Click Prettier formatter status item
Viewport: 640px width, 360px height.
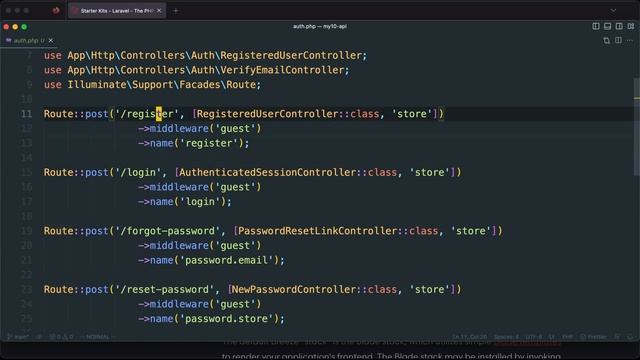[x=593, y=337]
